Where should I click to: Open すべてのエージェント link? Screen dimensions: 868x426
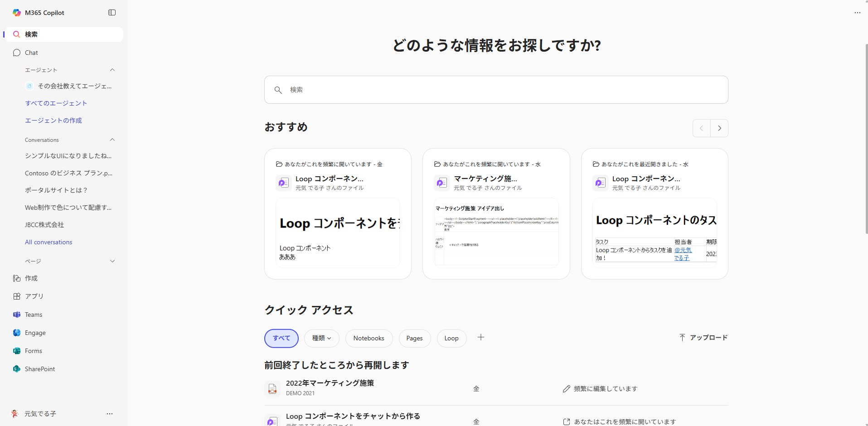[x=56, y=103]
